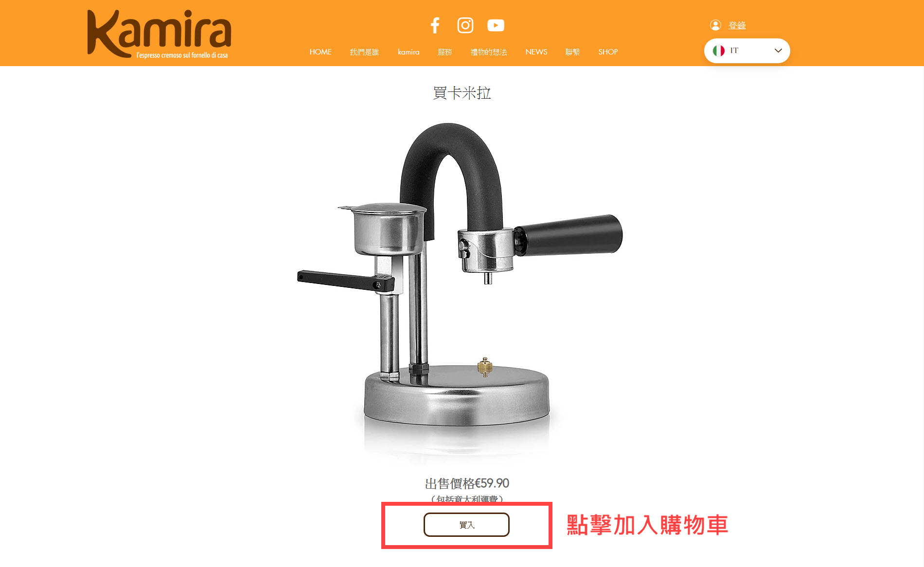Expand the IT language dropdown

click(x=747, y=51)
